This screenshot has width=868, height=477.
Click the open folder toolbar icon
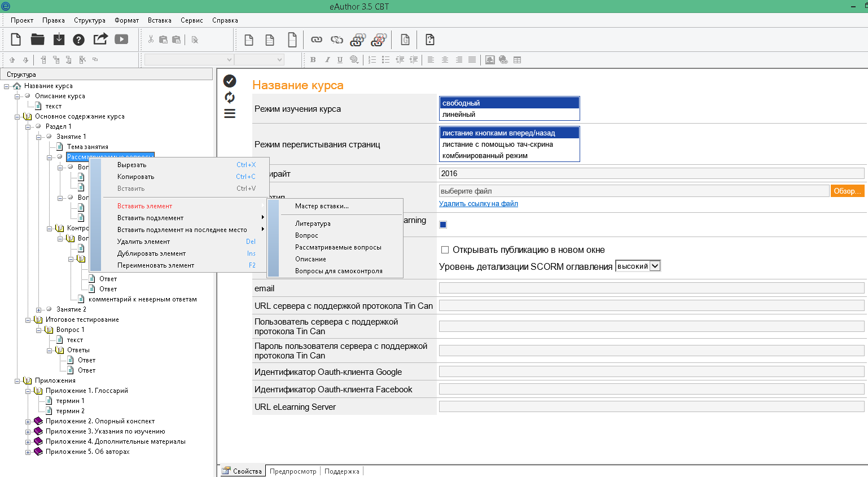(37, 40)
